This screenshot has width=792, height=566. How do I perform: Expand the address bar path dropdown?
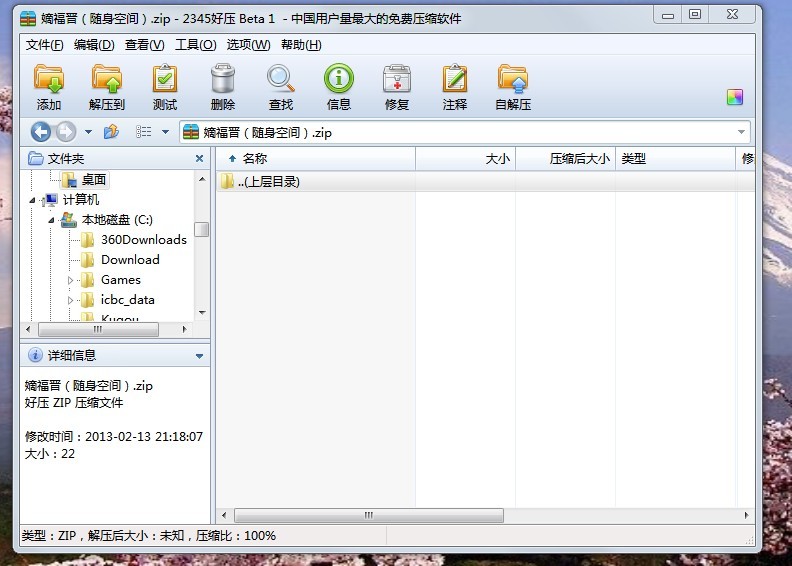[x=741, y=132]
